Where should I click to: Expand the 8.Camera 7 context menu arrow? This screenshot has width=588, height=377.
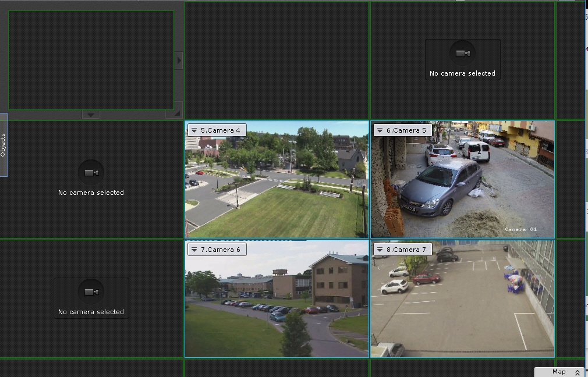pos(380,250)
